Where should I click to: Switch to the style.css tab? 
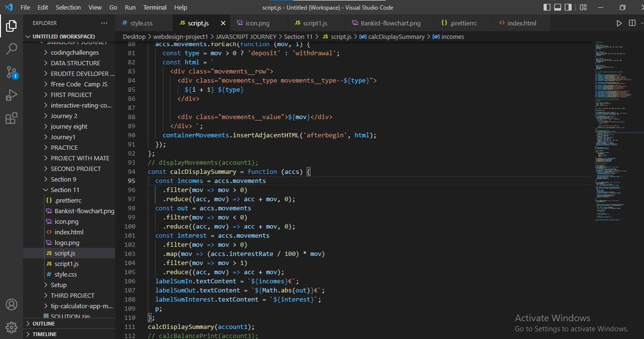click(143, 23)
